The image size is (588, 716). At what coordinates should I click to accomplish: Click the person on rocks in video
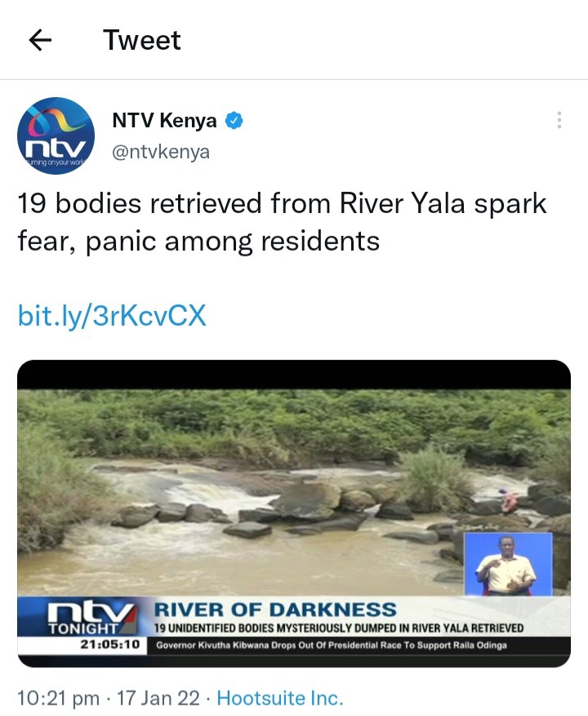pyautogui.click(x=508, y=501)
